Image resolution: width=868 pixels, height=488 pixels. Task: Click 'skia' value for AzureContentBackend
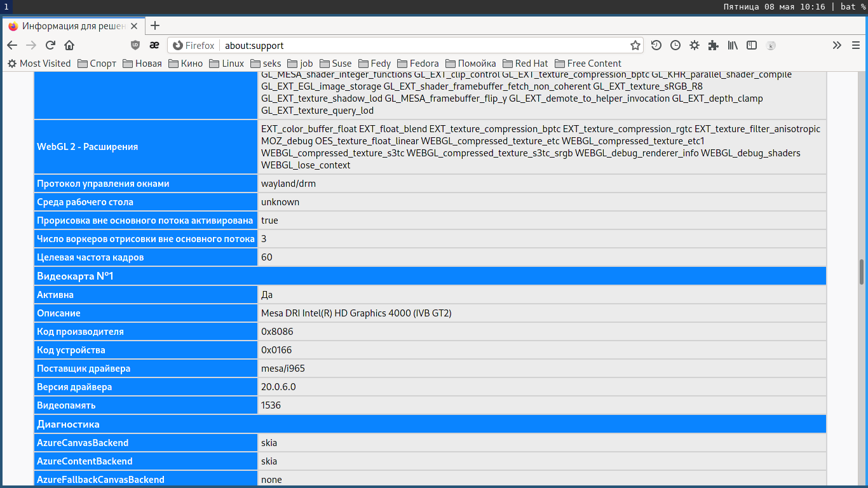click(x=269, y=461)
